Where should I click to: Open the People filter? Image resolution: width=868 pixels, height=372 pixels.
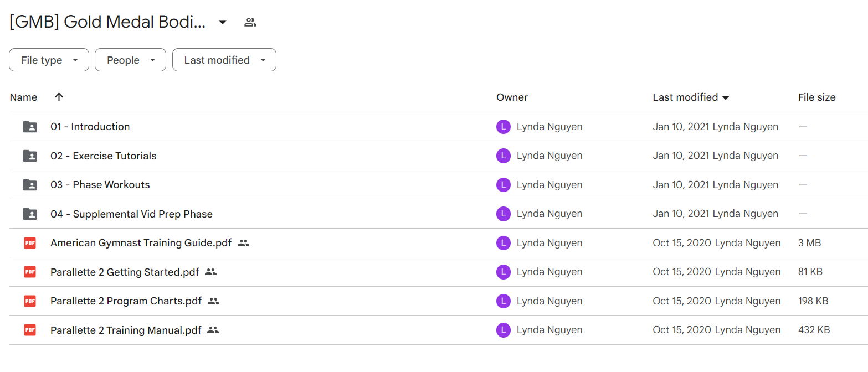(x=130, y=60)
